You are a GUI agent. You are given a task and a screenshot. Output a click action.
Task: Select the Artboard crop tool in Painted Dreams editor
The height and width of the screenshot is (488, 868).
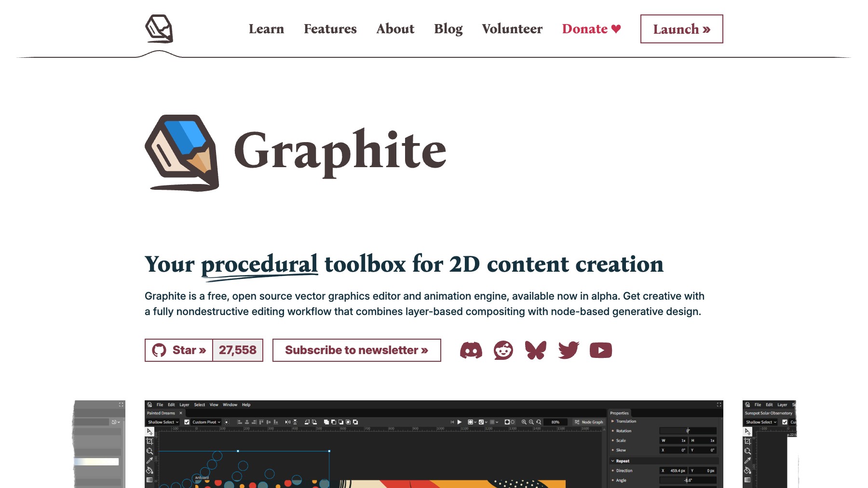pos(149,441)
